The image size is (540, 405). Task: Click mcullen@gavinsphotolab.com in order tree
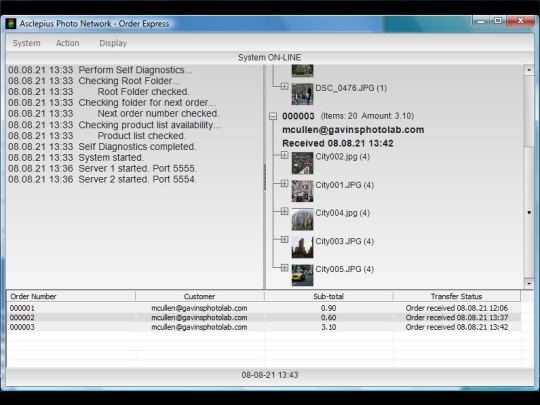[353, 130]
